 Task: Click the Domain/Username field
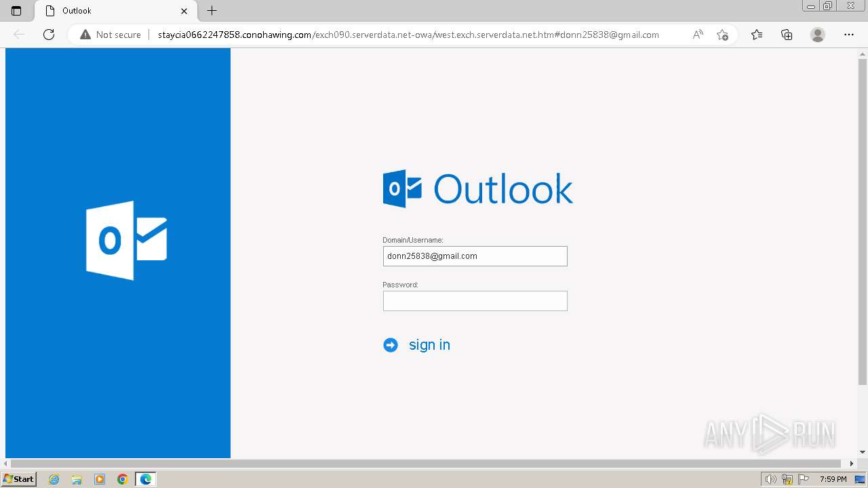(475, 256)
